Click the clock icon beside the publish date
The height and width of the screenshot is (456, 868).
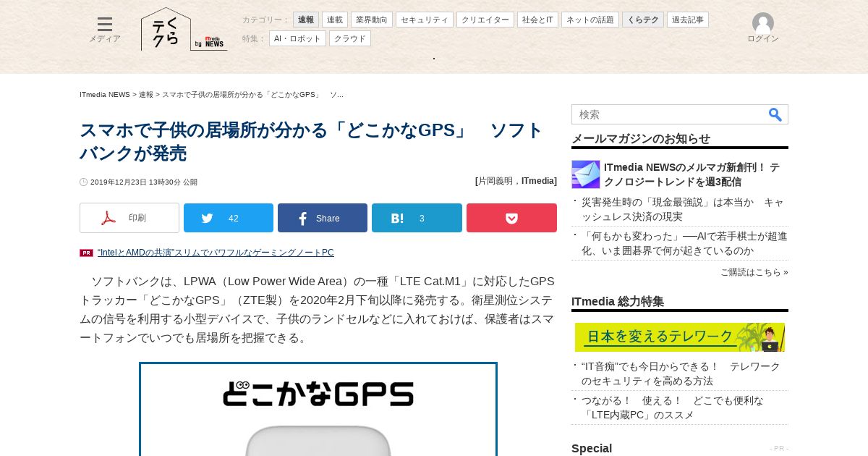pos(84,182)
